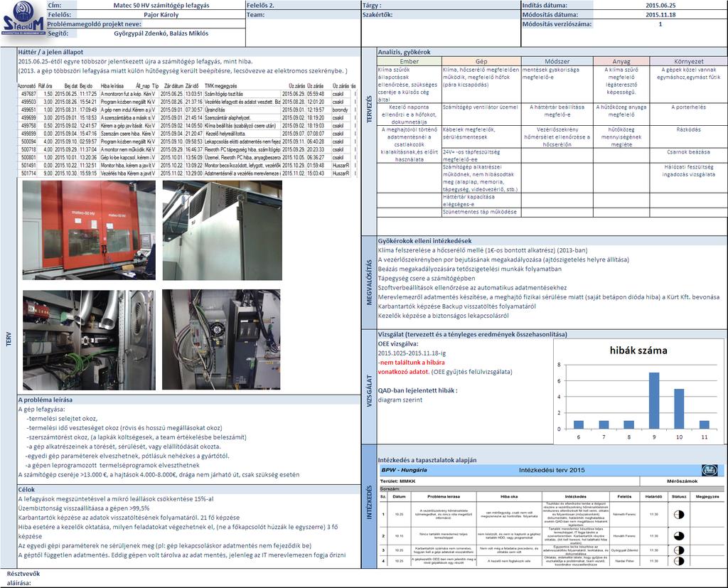Click the chart bar for month 6

(579, 424)
